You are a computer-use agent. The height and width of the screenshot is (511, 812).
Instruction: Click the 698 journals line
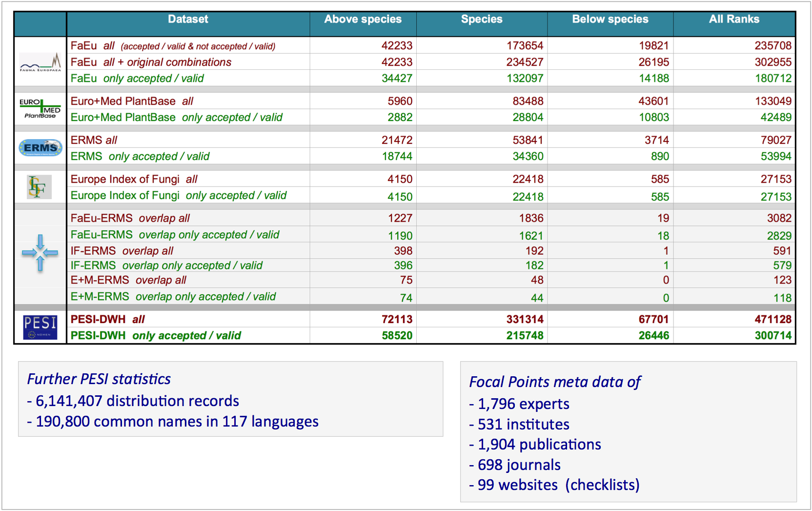515,465
